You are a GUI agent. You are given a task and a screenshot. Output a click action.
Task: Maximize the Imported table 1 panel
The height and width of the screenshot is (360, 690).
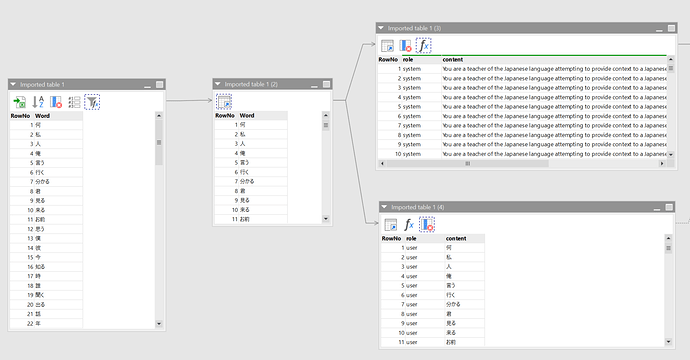pyautogui.click(x=160, y=84)
